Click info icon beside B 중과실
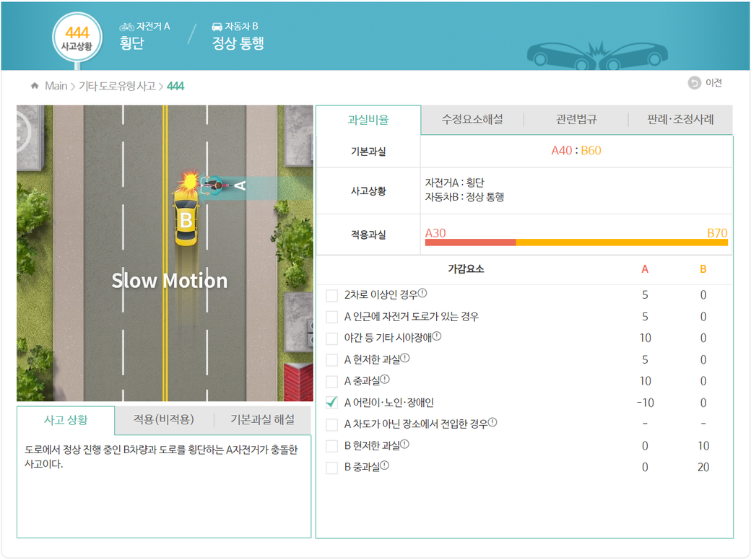 (x=385, y=466)
